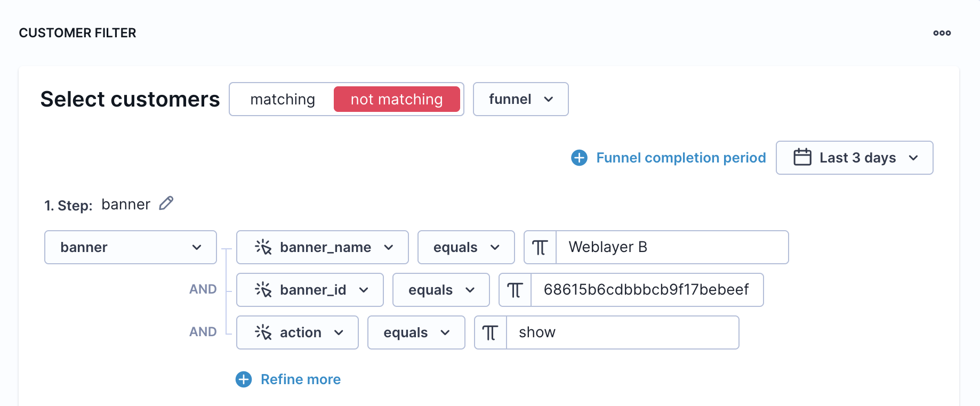Click the Funnel completion period plus icon
Image resolution: width=980 pixels, height=406 pixels.
[579, 158]
